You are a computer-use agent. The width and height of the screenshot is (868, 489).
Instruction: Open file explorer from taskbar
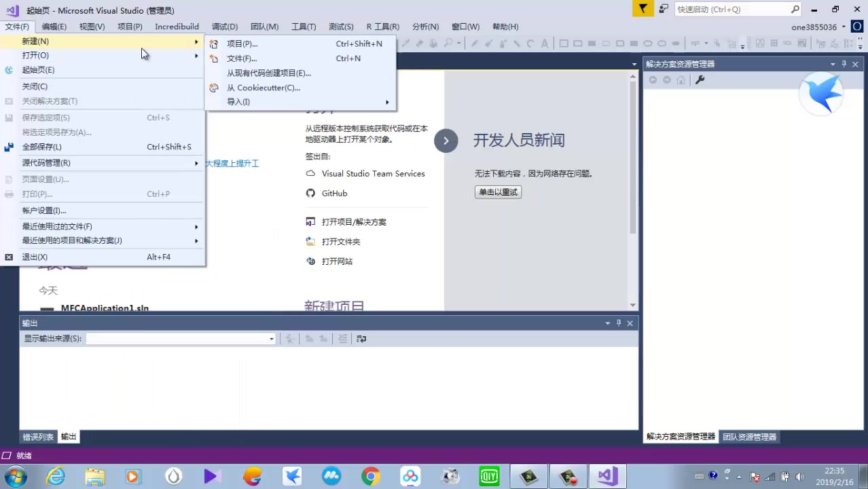pos(94,476)
